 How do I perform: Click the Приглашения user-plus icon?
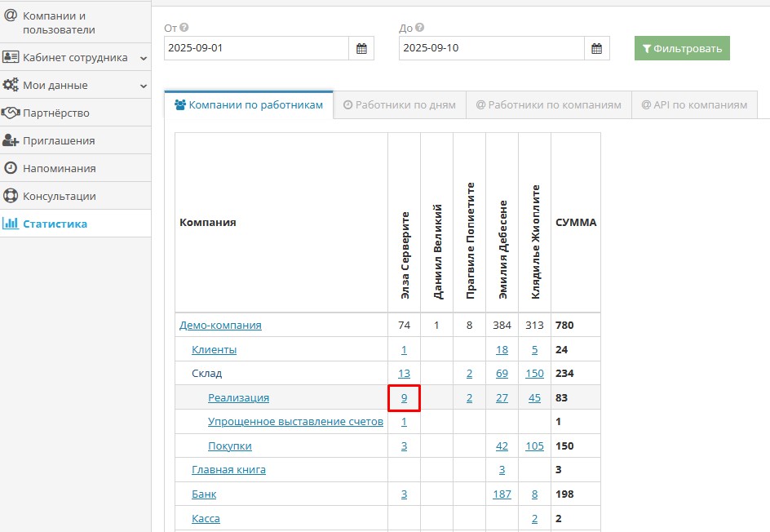(x=11, y=140)
